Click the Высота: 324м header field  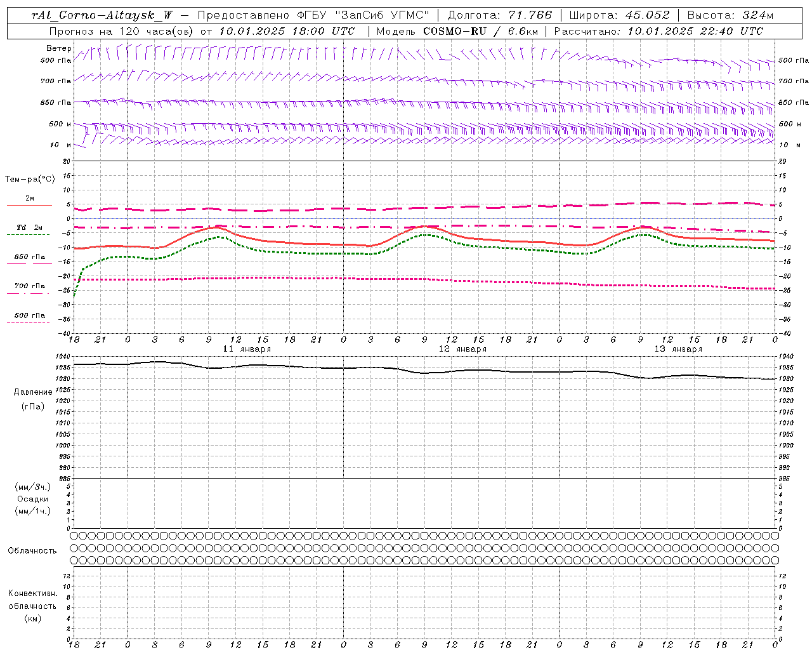tap(730, 15)
